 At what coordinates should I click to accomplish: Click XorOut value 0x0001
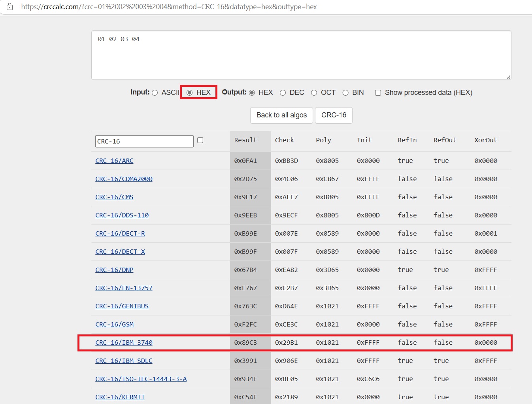485,233
